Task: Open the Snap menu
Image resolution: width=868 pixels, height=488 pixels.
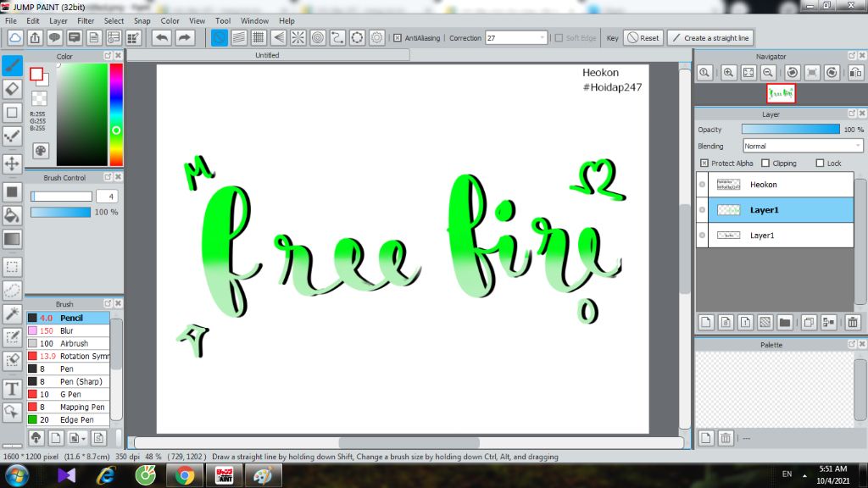Action: coord(142,20)
